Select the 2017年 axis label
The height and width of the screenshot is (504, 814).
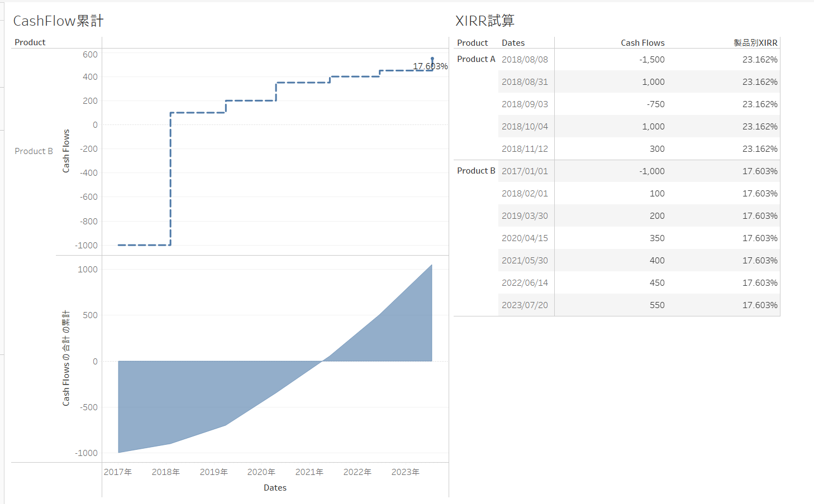[118, 472]
